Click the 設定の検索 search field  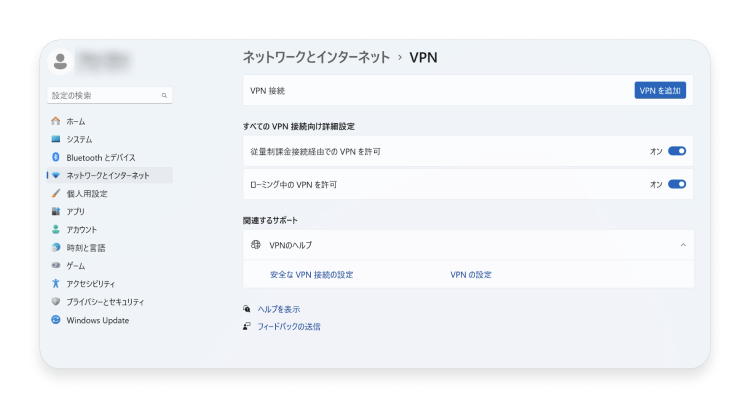coord(110,95)
